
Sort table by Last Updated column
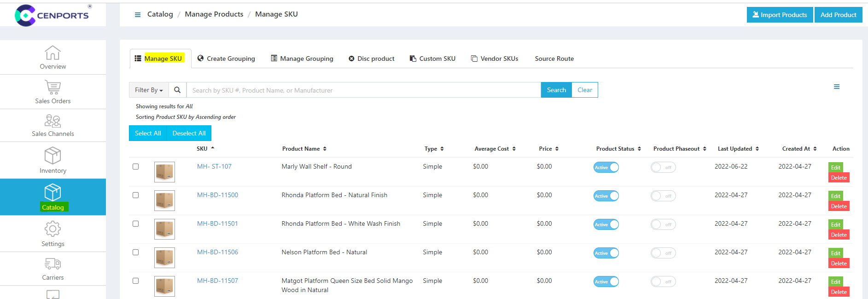[738, 149]
